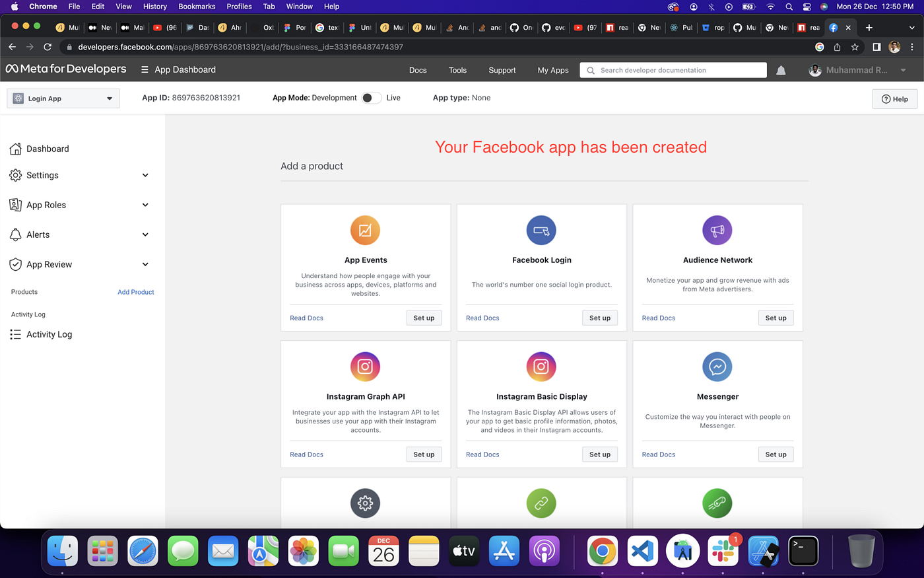Screen dimensions: 924x578
Task: Expand the App Review sidebar section
Action: pos(145,264)
